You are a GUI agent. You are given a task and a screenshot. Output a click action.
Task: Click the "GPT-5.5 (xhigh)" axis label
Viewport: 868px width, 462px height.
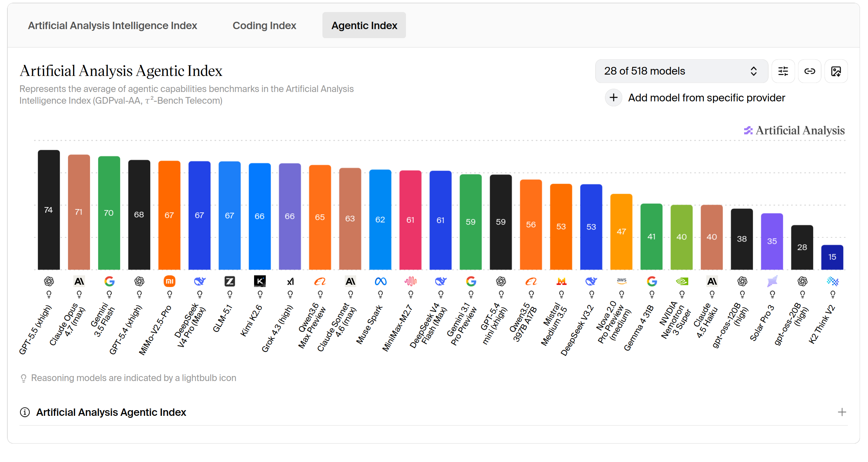(35, 330)
